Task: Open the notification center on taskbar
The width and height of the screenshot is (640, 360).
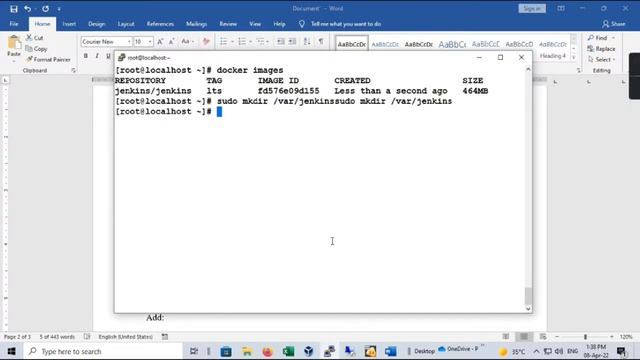Action: (622, 351)
